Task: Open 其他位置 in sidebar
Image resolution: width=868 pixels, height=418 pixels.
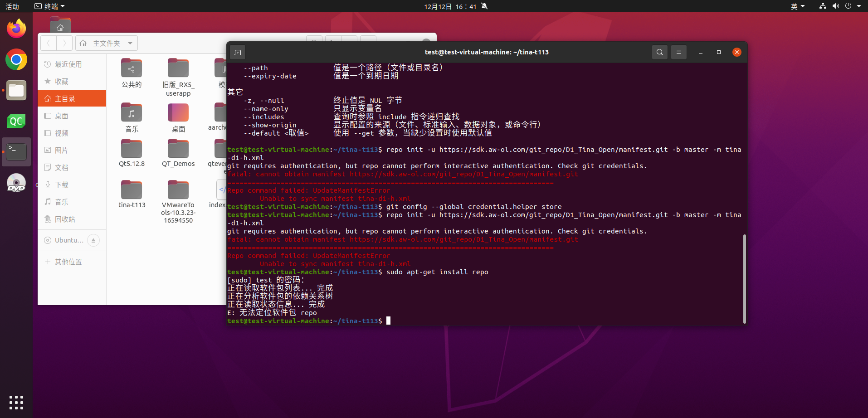Action: click(x=68, y=262)
